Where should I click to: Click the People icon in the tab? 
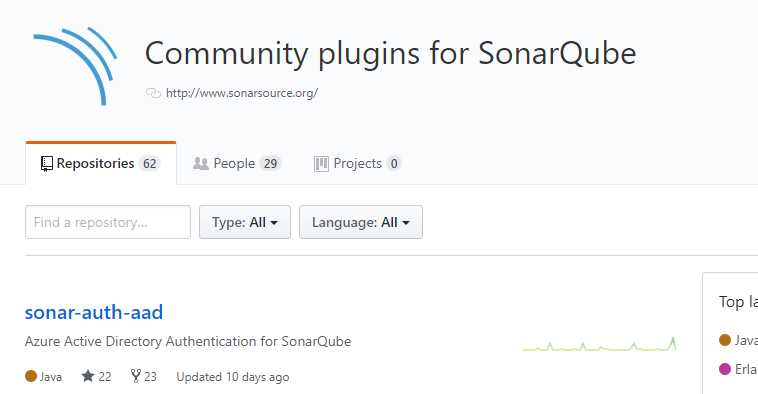[201, 163]
